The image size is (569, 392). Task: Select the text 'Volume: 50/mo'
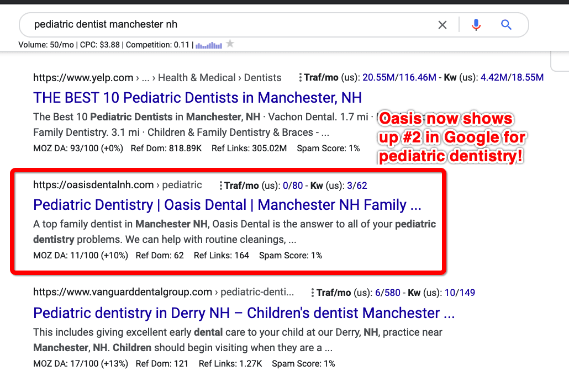(46, 45)
